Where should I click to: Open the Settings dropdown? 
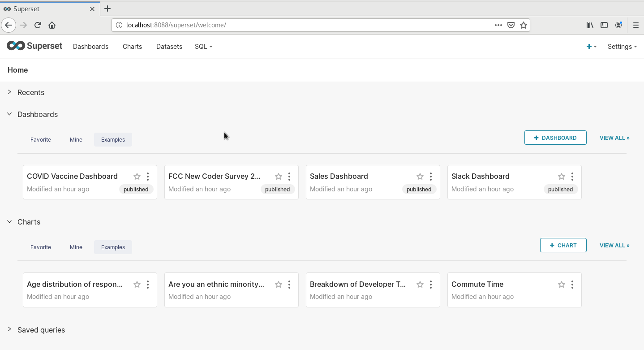622,47
